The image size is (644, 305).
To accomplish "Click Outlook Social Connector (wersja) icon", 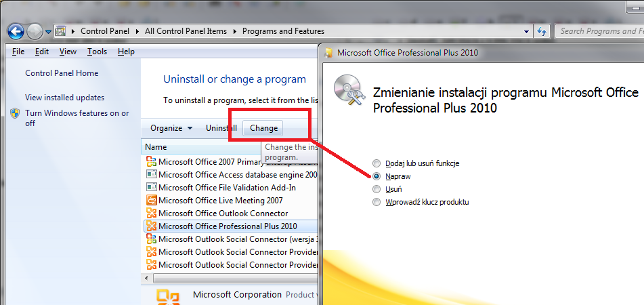I will tap(152, 239).
